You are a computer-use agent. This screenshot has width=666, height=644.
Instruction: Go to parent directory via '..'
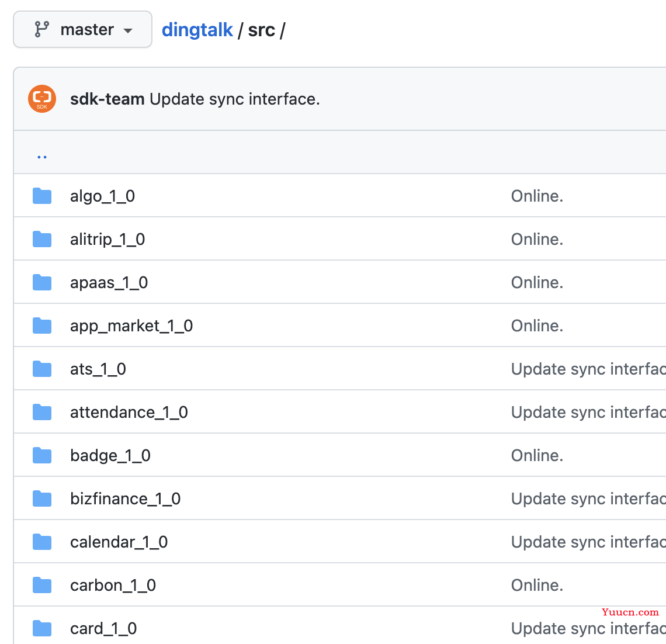[41, 157]
